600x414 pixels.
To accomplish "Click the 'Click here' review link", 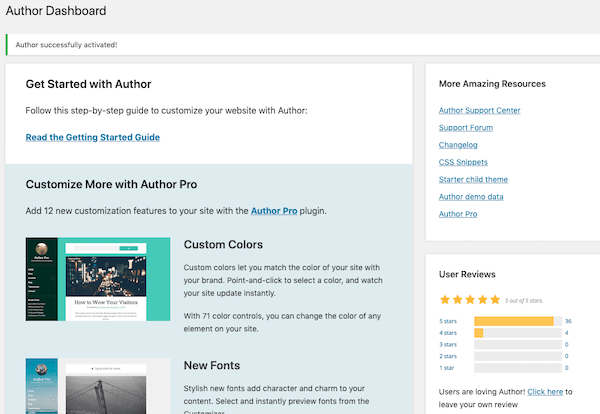I will pyautogui.click(x=545, y=392).
